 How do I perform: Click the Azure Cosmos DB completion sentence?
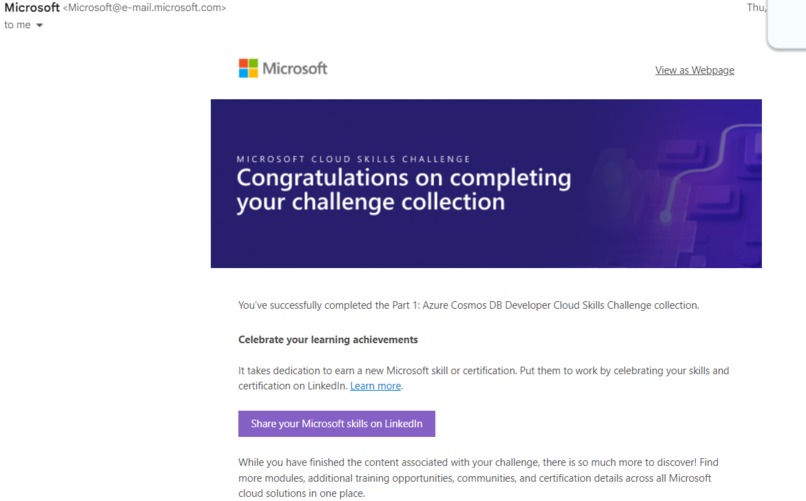coord(469,305)
